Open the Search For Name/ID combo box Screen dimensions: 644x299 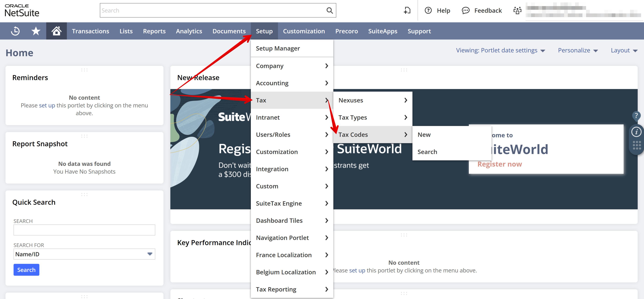click(x=84, y=254)
